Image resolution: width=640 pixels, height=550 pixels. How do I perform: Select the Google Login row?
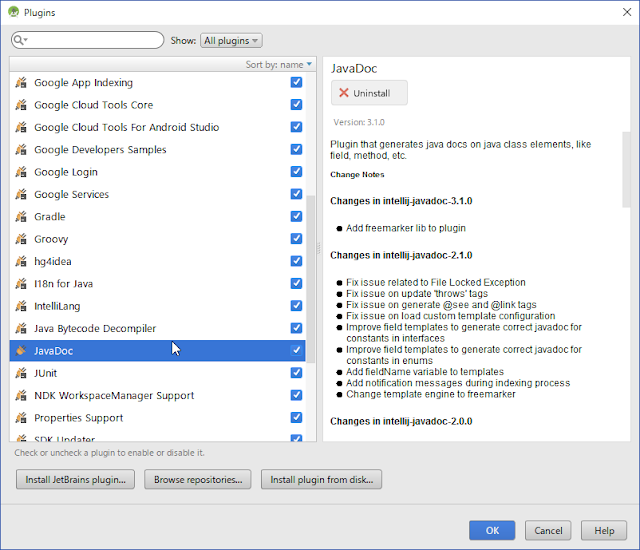click(x=157, y=172)
